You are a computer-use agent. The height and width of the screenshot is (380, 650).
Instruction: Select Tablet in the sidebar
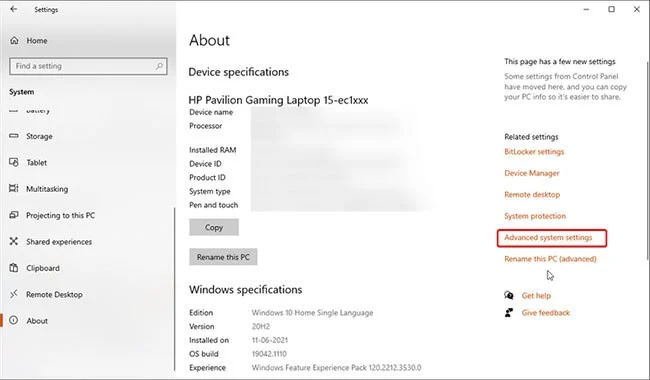click(36, 162)
